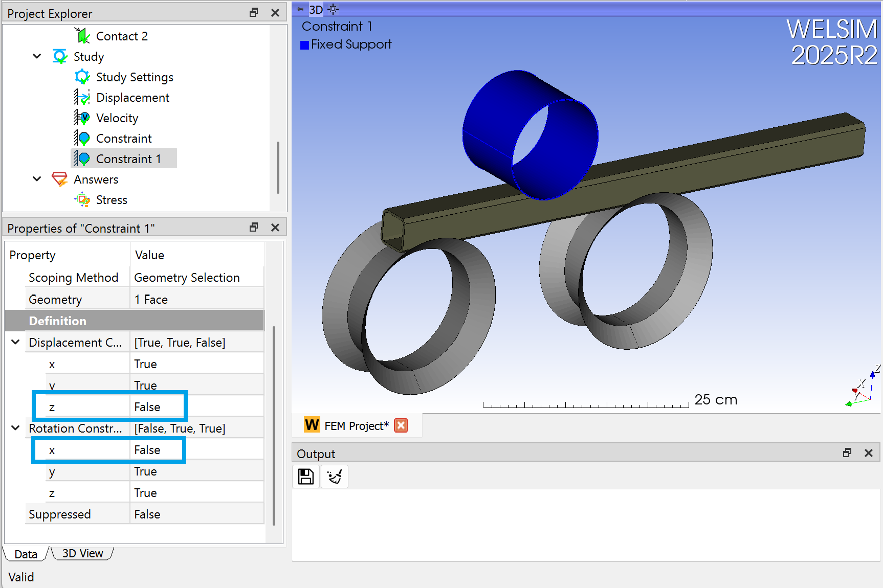Select the Velocity condition icon
The width and height of the screenshot is (883, 588).
coord(83,118)
